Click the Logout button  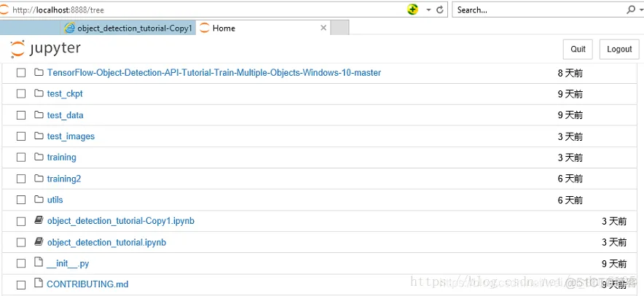619,50
